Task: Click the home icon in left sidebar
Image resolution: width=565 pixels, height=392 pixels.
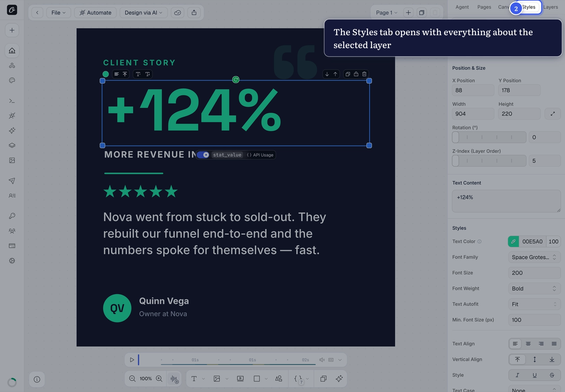Action: pos(12,50)
